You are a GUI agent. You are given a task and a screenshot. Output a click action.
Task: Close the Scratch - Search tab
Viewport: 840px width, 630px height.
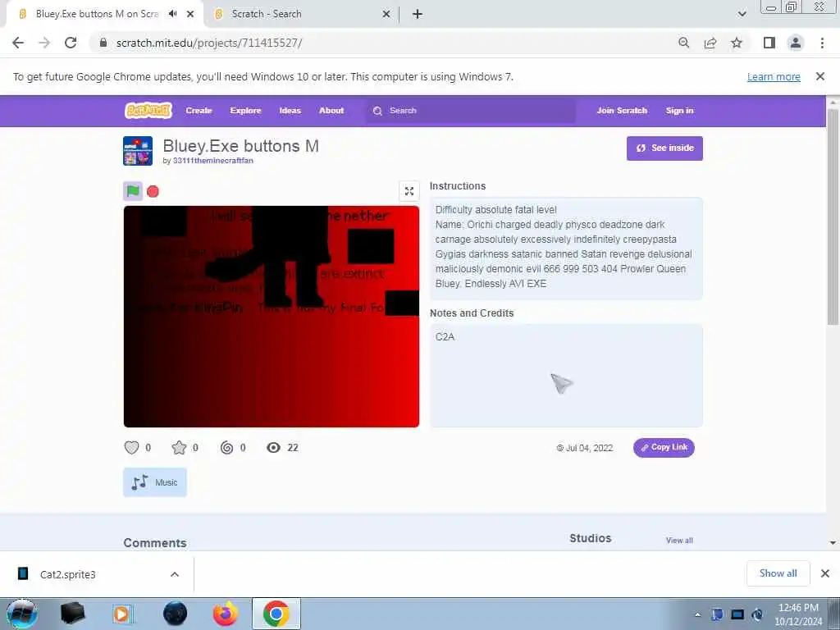(x=386, y=14)
